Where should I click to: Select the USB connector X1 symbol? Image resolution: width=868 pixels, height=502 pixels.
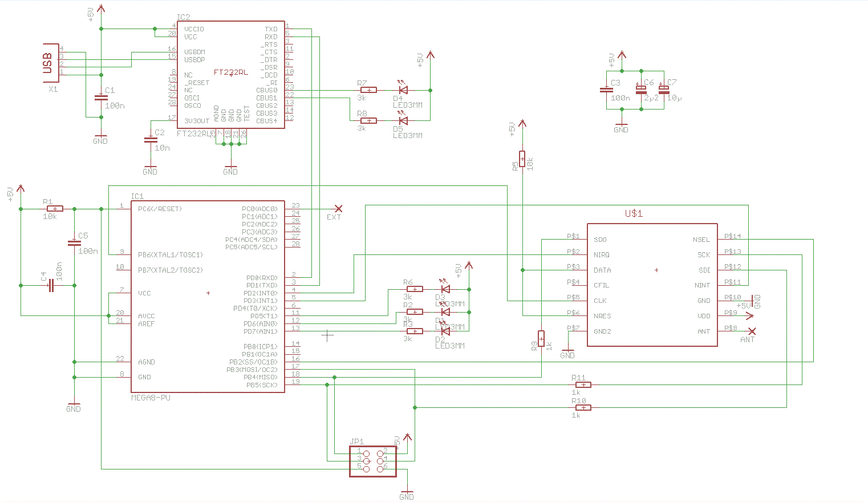coord(51,63)
